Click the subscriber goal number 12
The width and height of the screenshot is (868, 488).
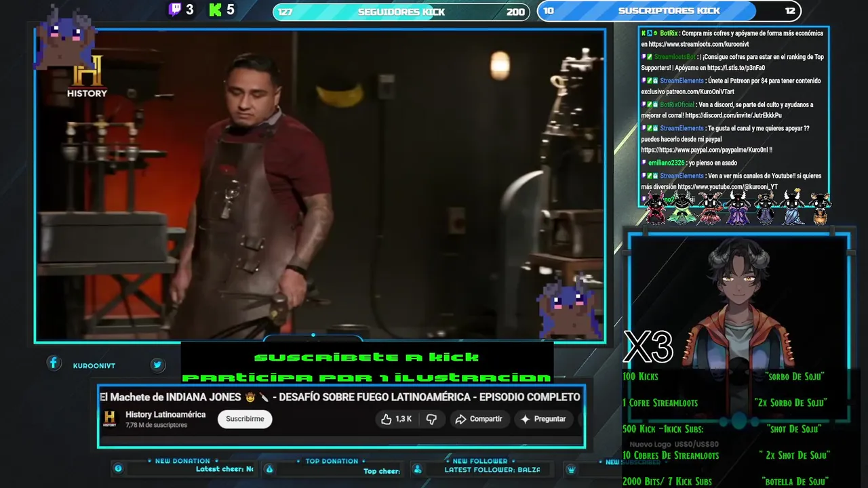[790, 11]
